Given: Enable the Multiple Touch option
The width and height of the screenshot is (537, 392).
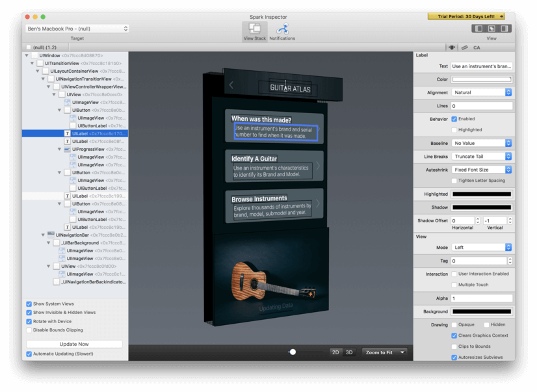Looking at the screenshot, I should tap(454, 285).
